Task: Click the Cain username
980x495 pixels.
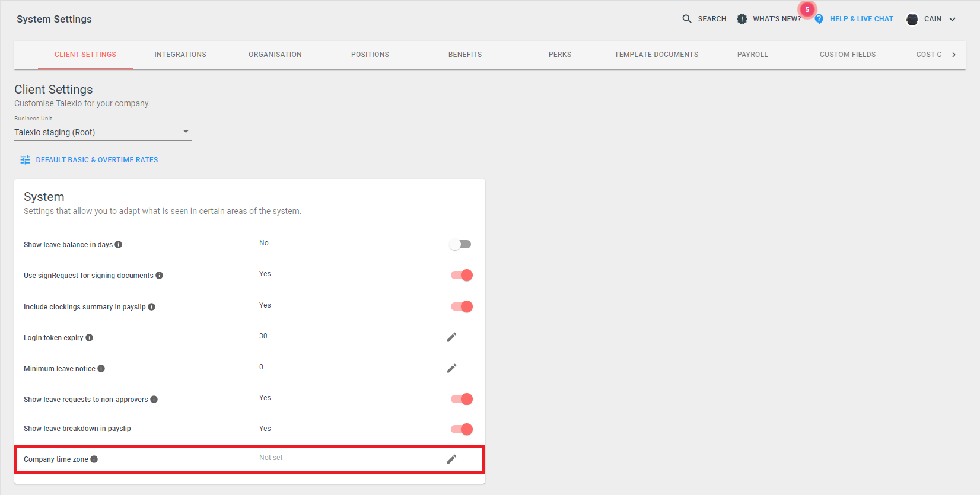Action: 933,19
